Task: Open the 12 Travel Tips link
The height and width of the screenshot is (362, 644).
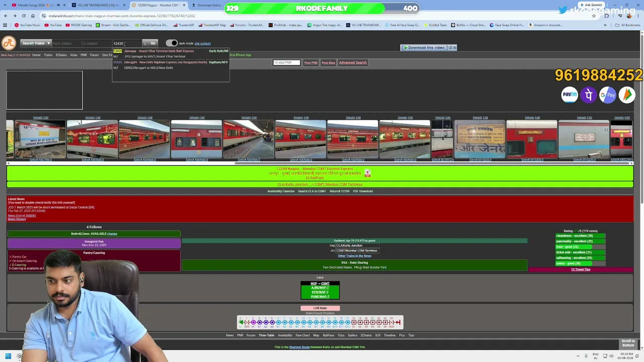Action: click(581, 269)
